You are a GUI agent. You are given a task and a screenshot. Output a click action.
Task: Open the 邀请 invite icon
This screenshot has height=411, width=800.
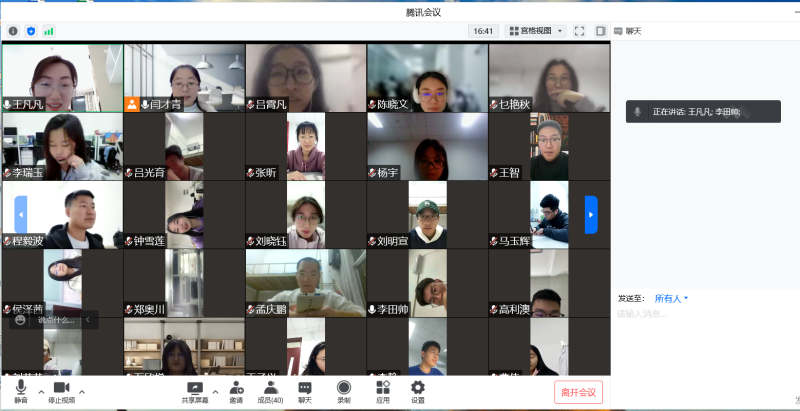pos(236,390)
